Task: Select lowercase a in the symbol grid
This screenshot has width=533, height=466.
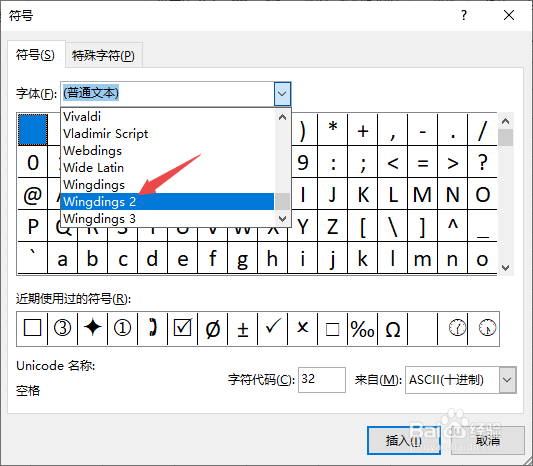Action: (x=63, y=259)
